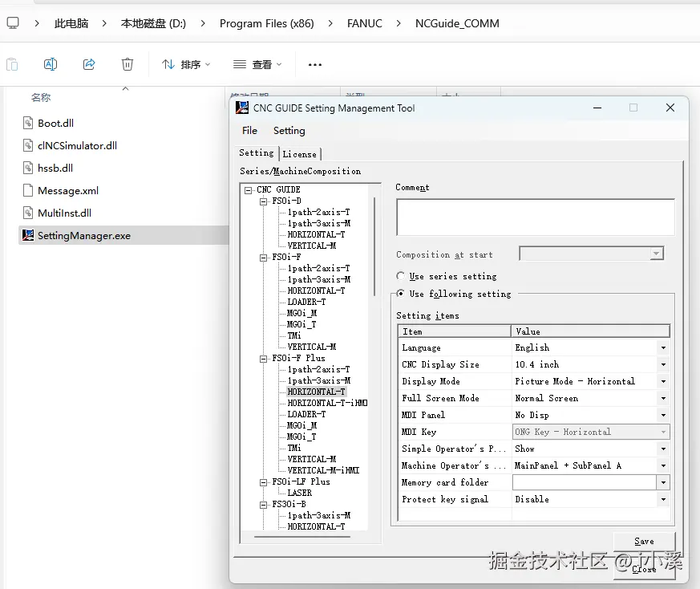Click the computer icon in address bar
The width and height of the screenshot is (700, 589).
[13, 23]
